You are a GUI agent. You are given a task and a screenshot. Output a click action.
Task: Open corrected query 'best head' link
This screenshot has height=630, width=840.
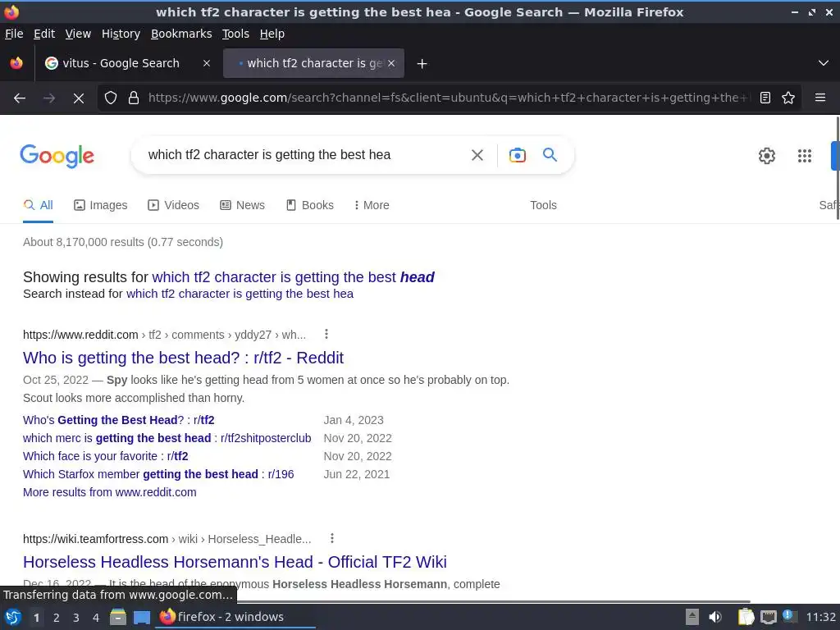(x=293, y=277)
